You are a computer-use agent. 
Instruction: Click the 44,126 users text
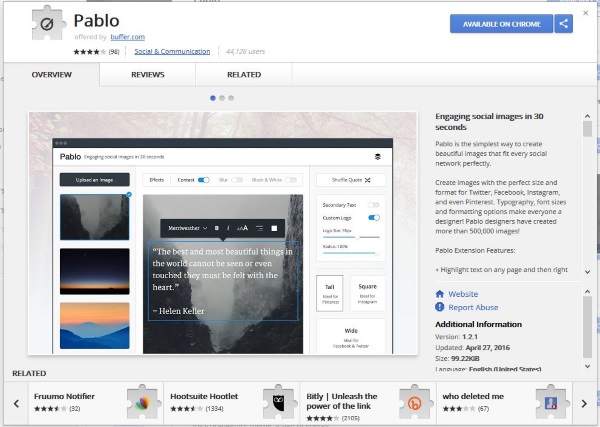tap(245, 51)
